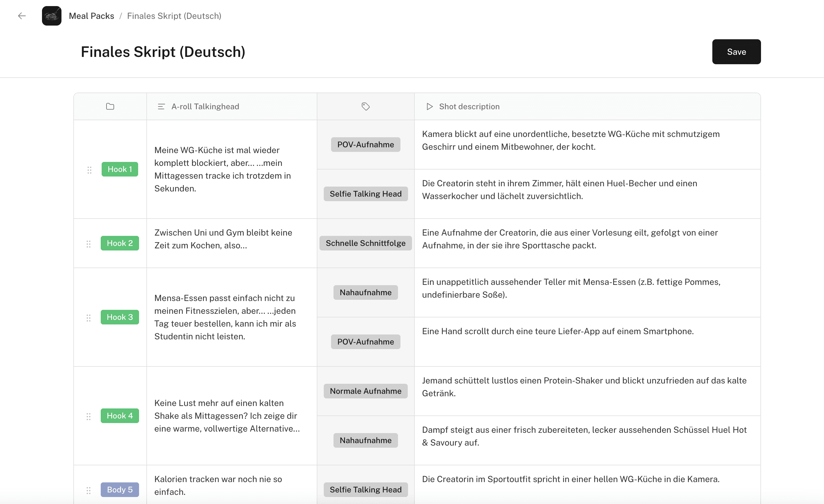Click drag handle next to Hook 2
Screen dimensions: 824x504
(x=89, y=244)
